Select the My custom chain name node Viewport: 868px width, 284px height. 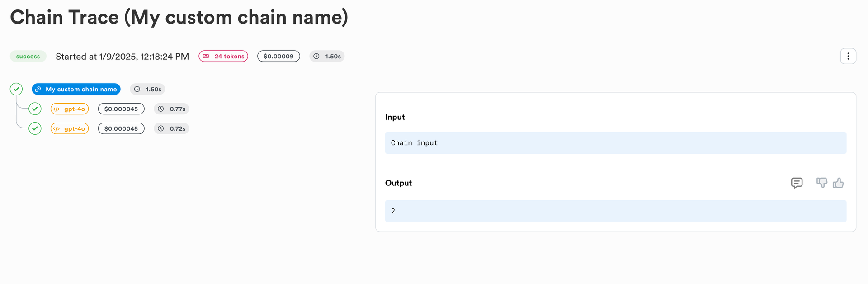[x=76, y=89]
